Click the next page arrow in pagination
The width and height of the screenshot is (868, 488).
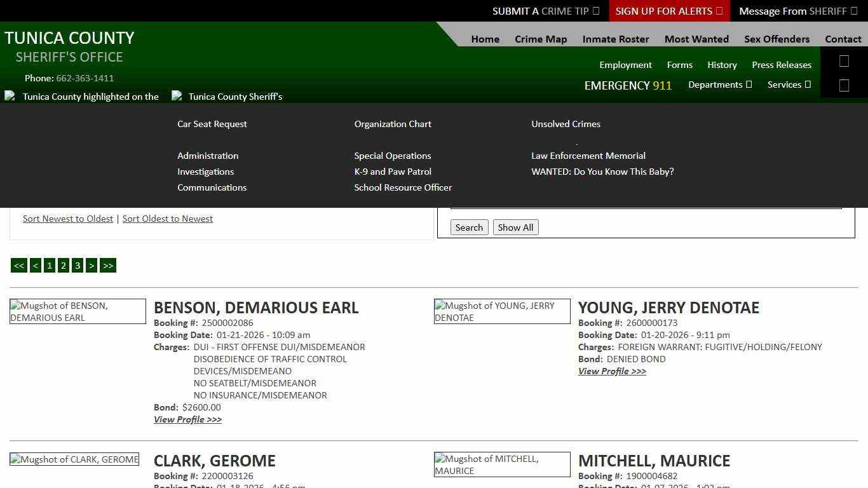tap(92, 265)
